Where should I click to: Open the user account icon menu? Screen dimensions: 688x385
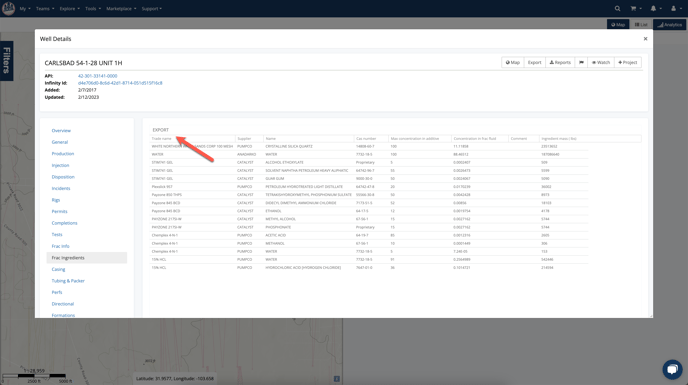(675, 8)
